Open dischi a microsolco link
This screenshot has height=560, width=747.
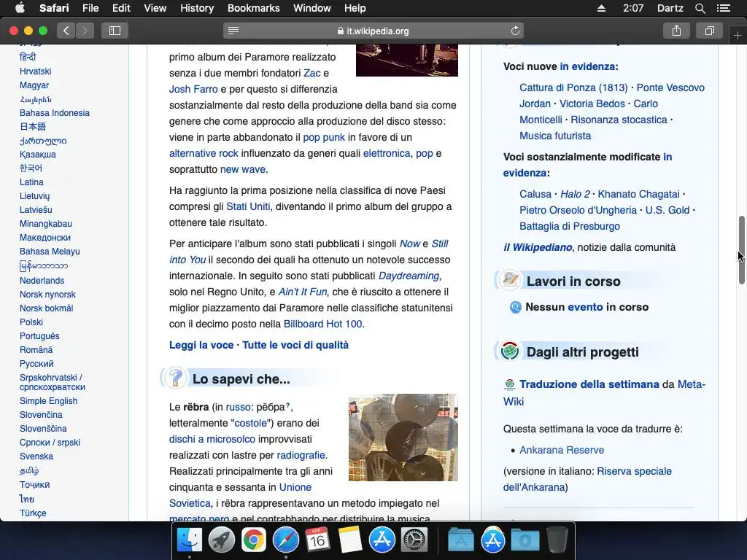[212, 439]
